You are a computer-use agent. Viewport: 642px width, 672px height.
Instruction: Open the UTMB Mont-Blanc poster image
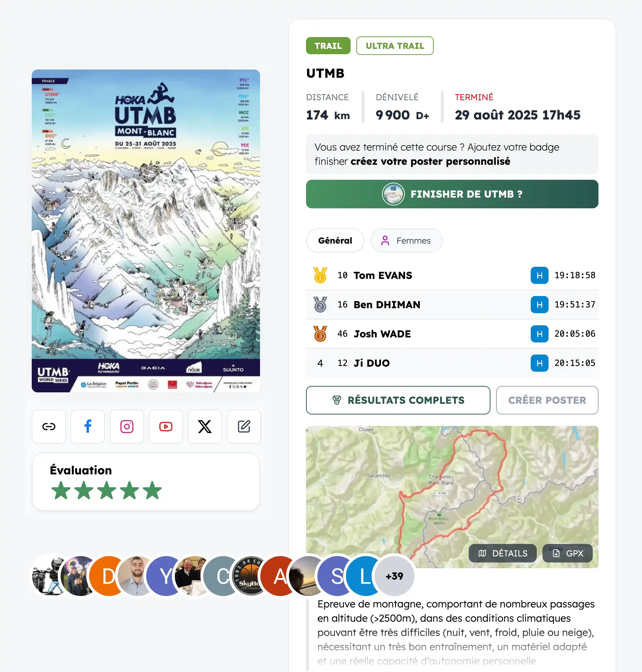click(146, 231)
